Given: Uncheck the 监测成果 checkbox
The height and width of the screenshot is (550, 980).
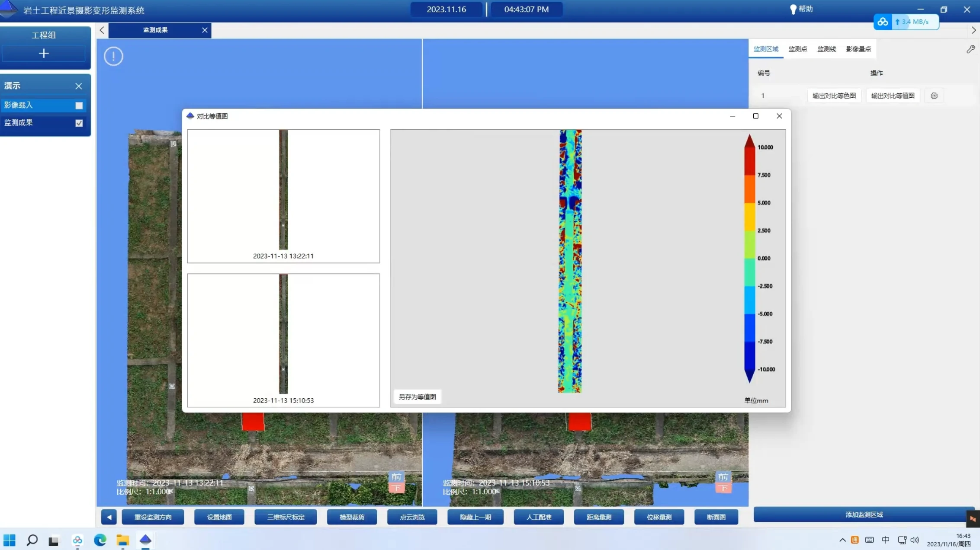Looking at the screenshot, I should coord(79,123).
